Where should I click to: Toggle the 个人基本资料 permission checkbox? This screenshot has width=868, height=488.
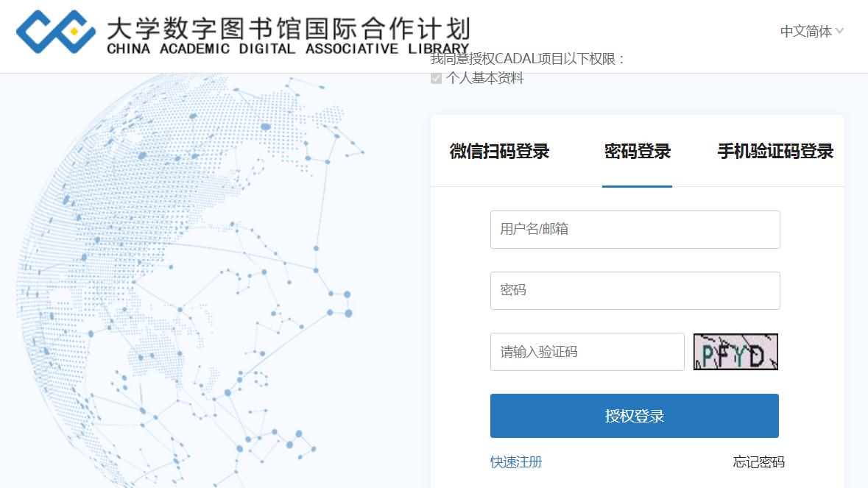pyautogui.click(x=436, y=78)
